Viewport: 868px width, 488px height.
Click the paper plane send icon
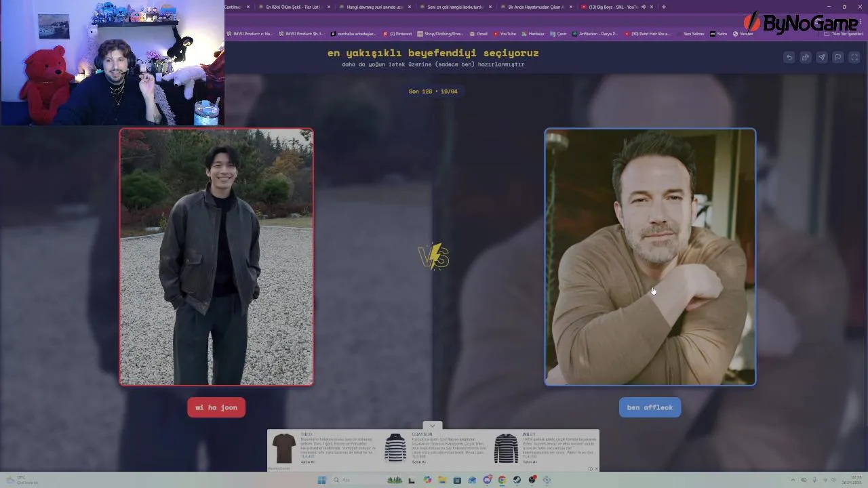(822, 58)
